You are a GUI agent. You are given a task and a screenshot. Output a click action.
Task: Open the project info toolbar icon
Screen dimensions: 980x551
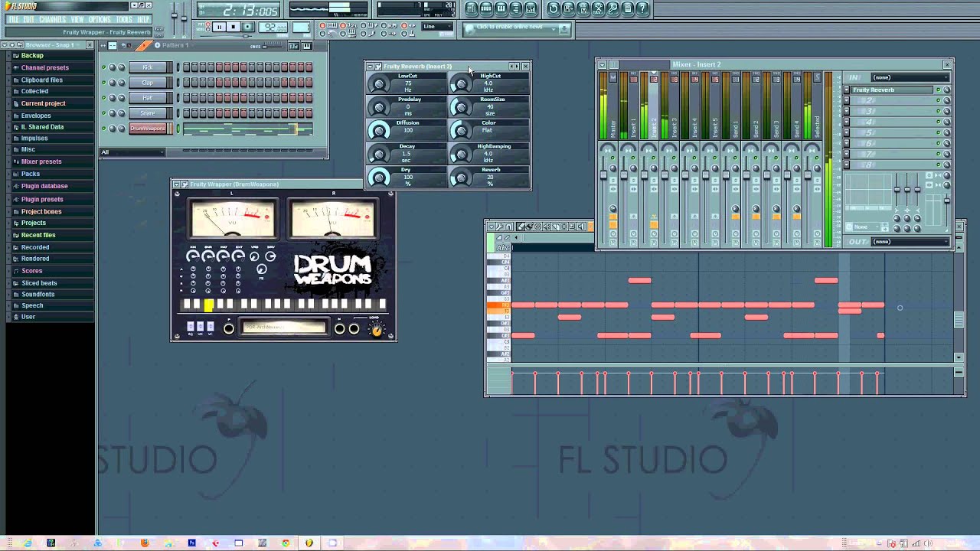pos(627,8)
